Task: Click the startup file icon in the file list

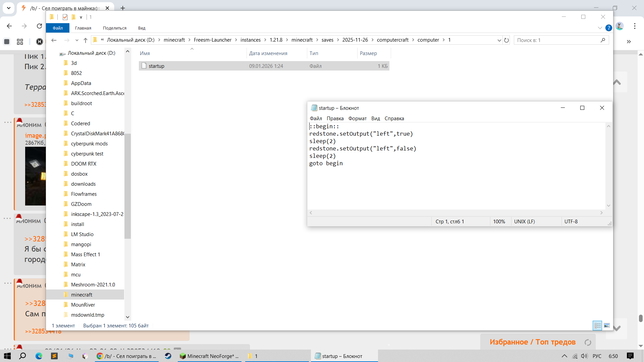Action: pos(144,66)
